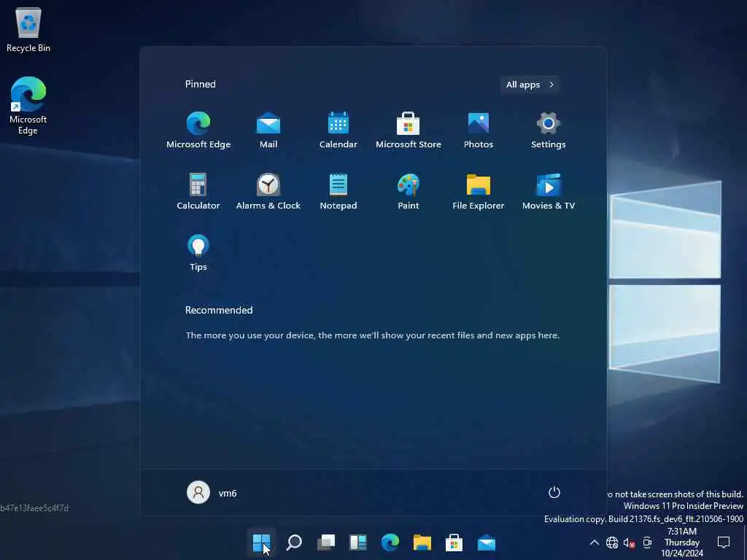Launch the Photos app

click(x=479, y=130)
